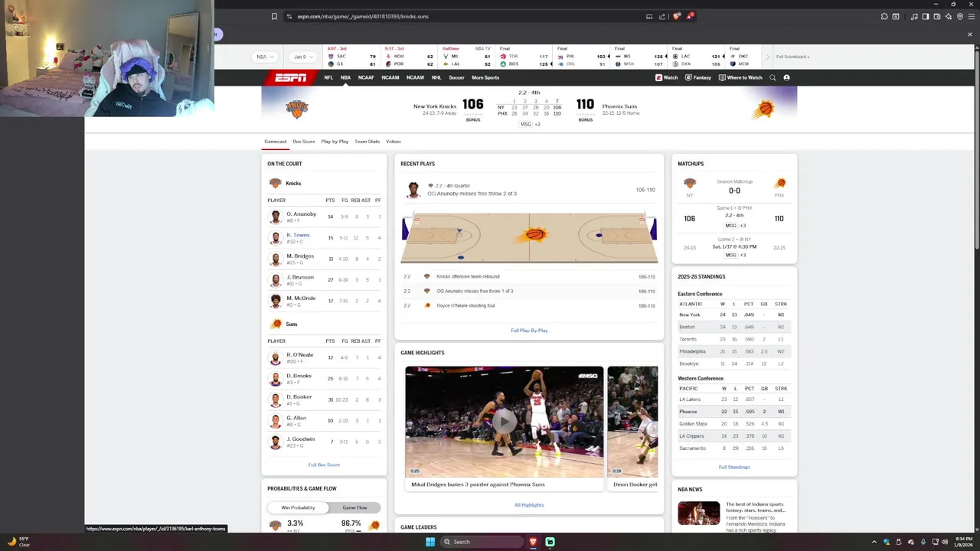The image size is (980, 551).
Task: Open the NBA menu in ESPN nav
Action: click(x=345, y=77)
